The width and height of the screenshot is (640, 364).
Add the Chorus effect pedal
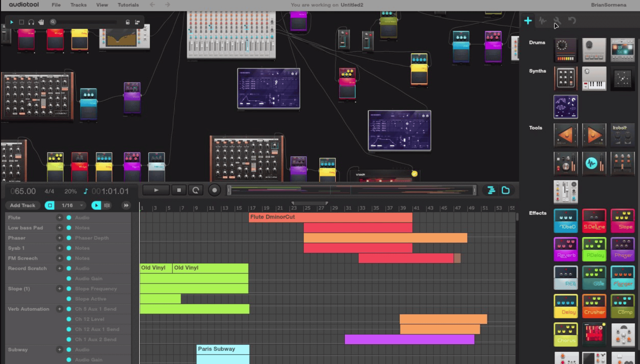coord(566,334)
